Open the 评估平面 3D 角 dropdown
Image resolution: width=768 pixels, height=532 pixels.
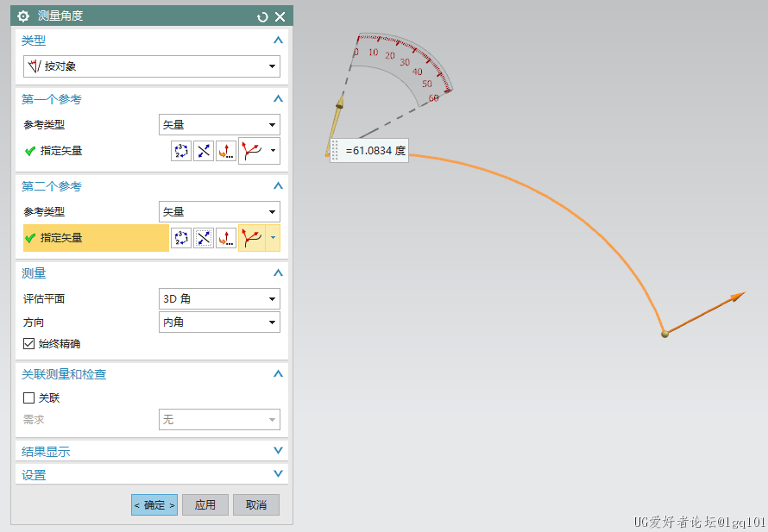(x=219, y=298)
